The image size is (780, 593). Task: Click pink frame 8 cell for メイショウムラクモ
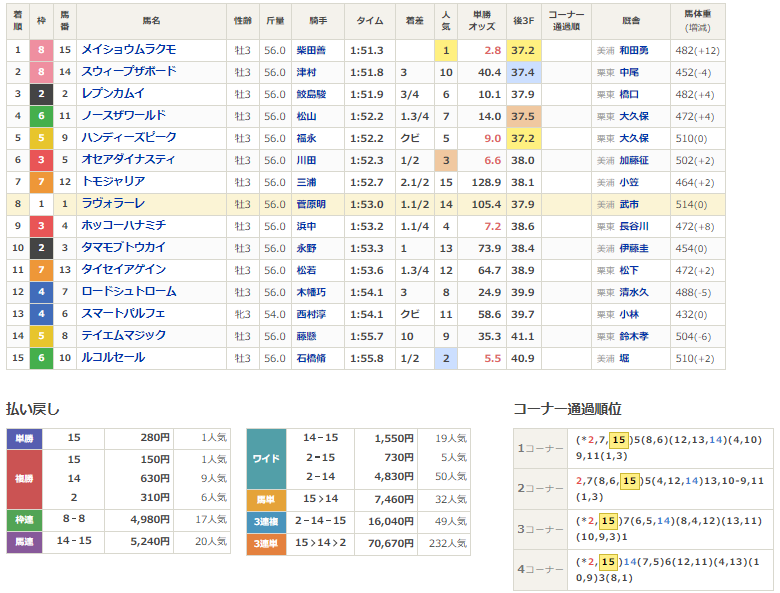pos(41,50)
